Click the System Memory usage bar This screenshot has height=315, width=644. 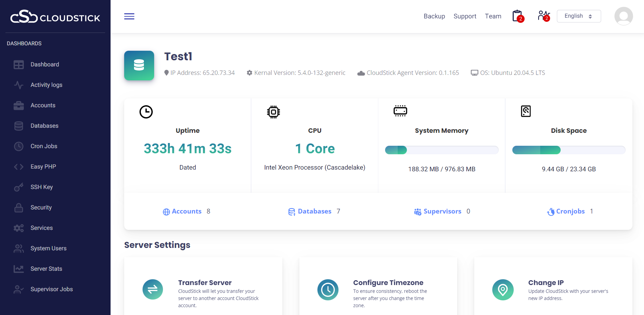[442, 150]
